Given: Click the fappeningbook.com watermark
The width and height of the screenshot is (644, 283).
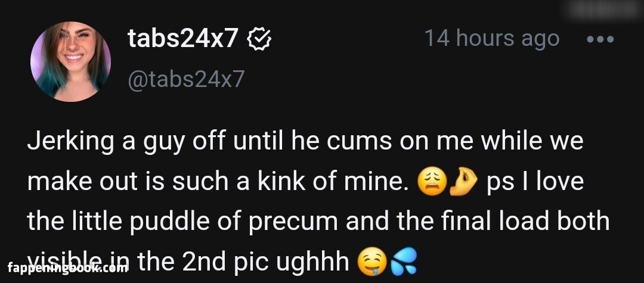Looking at the screenshot, I should [67, 269].
